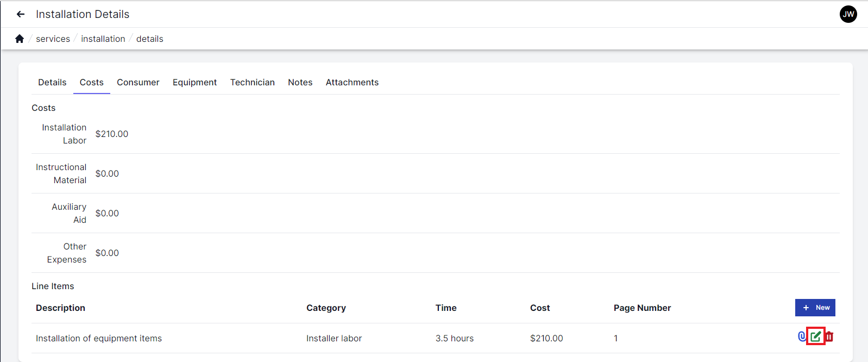Edit the installation line item with pencil icon

pyautogui.click(x=815, y=336)
